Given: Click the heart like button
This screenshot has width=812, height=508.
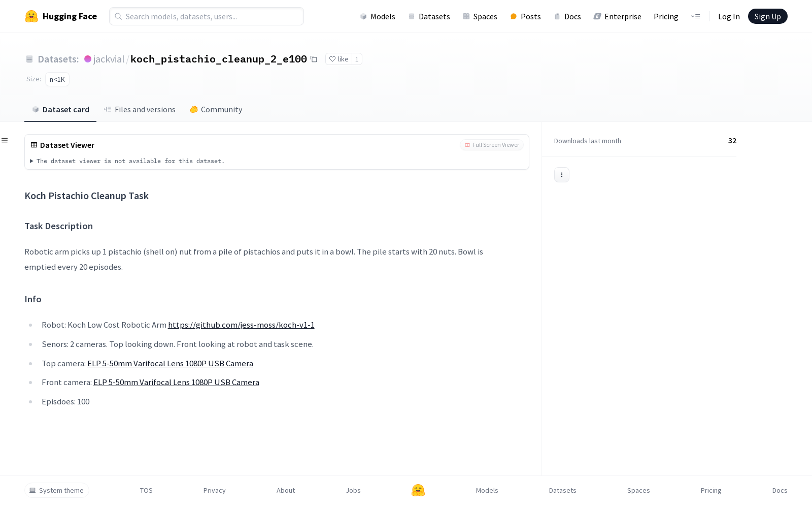Looking at the screenshot, I should (339, 59).
